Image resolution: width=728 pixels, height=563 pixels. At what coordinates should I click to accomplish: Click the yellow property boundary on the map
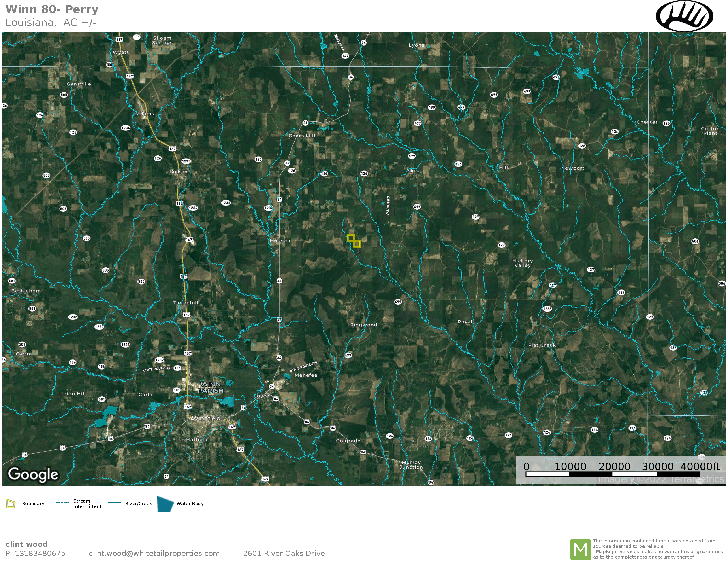click(354, 241)
